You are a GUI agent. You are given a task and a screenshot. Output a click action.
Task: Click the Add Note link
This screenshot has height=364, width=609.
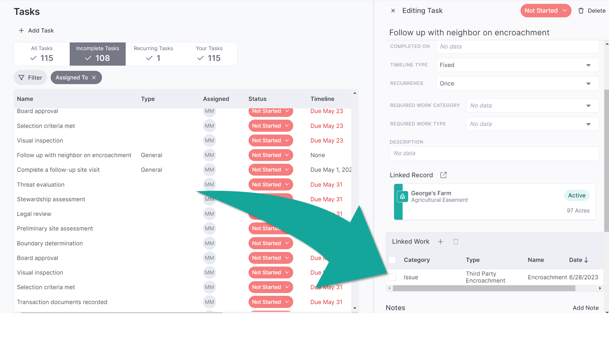click(x=586, y=308)
